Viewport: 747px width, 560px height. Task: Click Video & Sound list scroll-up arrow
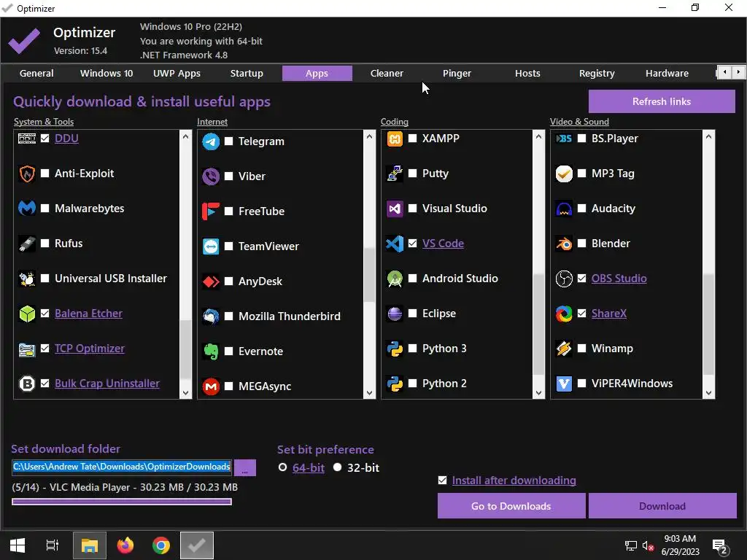(x=708, y=136)
